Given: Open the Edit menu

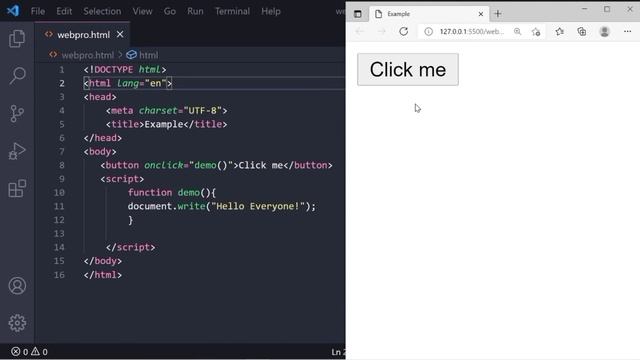Looking at the screenshot, I should point(64,11).
